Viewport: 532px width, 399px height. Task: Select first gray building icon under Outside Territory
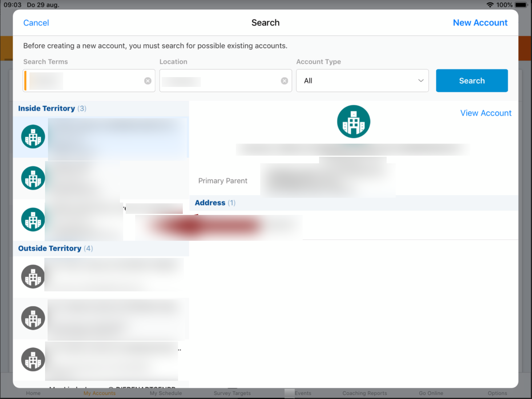click(x=33, y=276)
